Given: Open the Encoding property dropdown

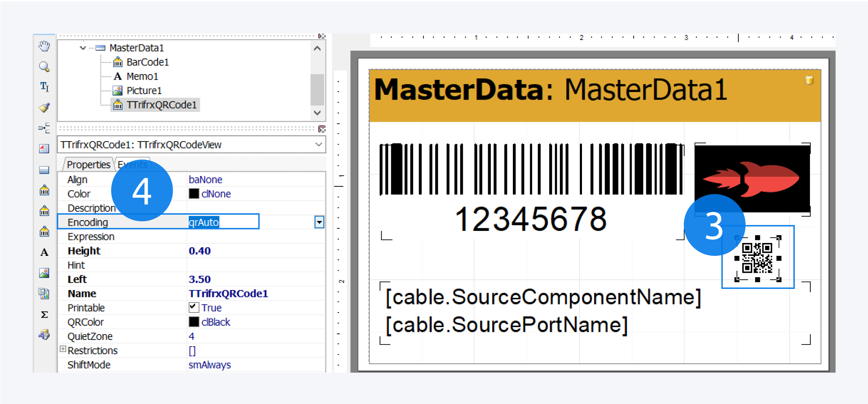Looking at the screenshot, I should 319,222.
